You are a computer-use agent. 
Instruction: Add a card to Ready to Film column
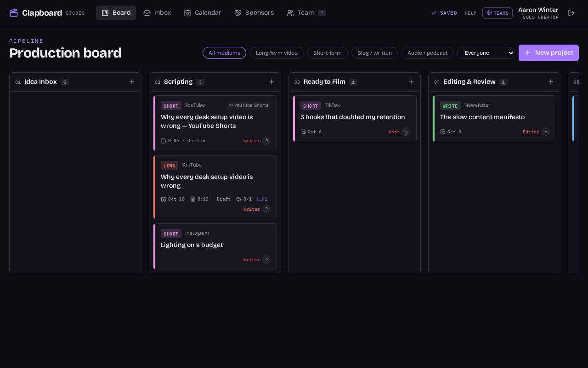pos(411,82)
